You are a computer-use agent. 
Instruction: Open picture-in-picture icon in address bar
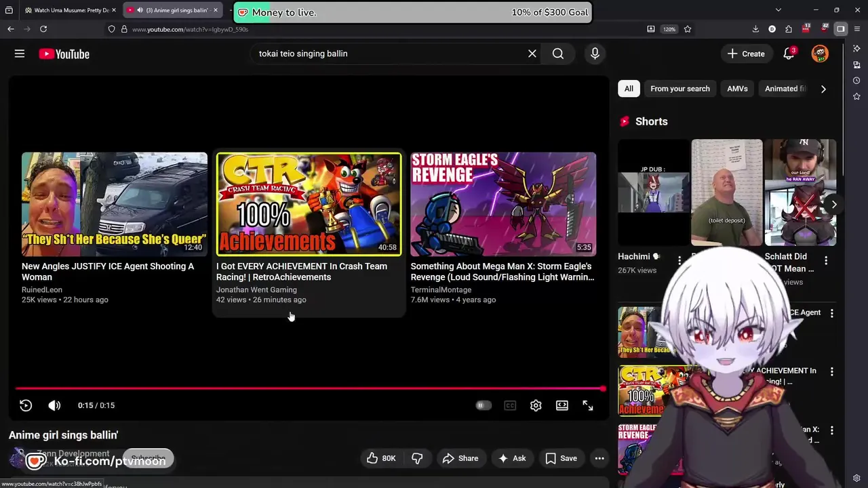coord(651,29)
